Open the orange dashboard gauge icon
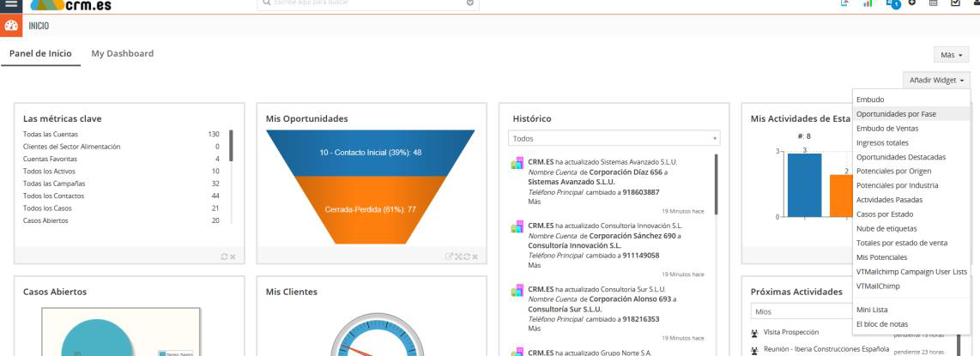 [10, 27]
